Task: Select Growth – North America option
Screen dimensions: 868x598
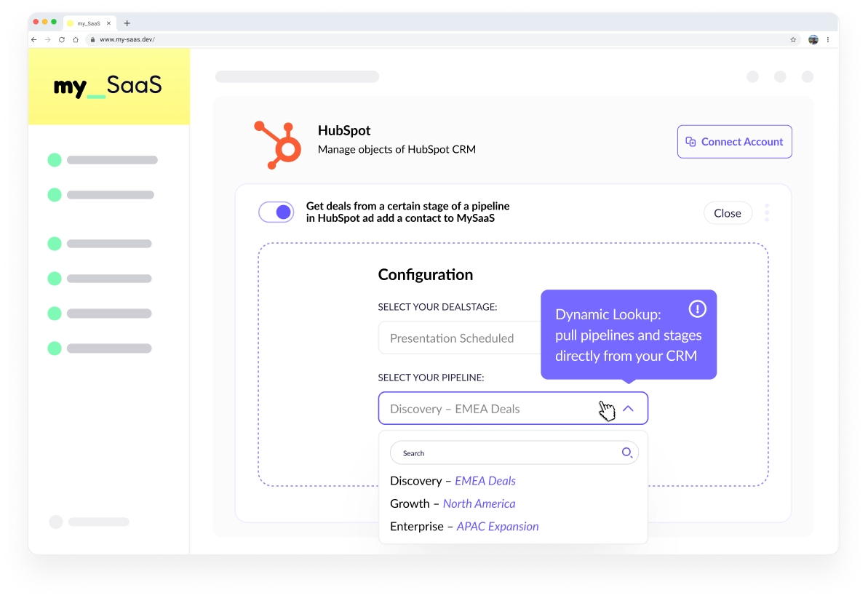Action: pyautogui.click(x=453, y=503)
